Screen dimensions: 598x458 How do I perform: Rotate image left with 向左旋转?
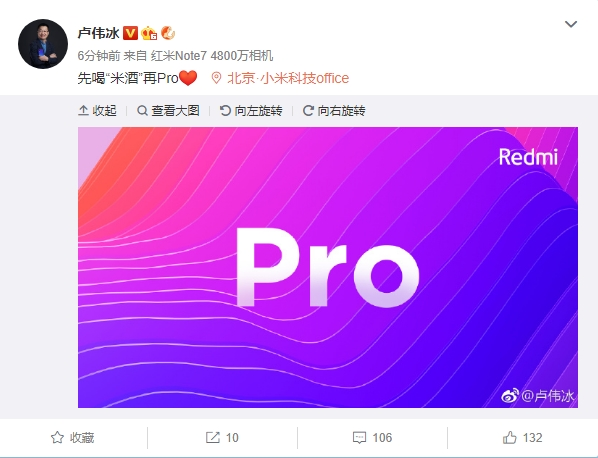[x=251, y=111]
